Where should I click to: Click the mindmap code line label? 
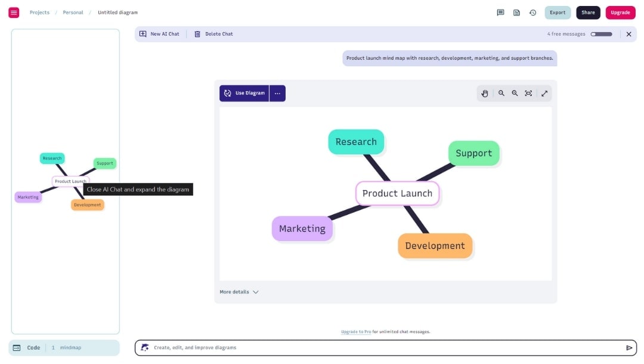[x=70, y=347]
